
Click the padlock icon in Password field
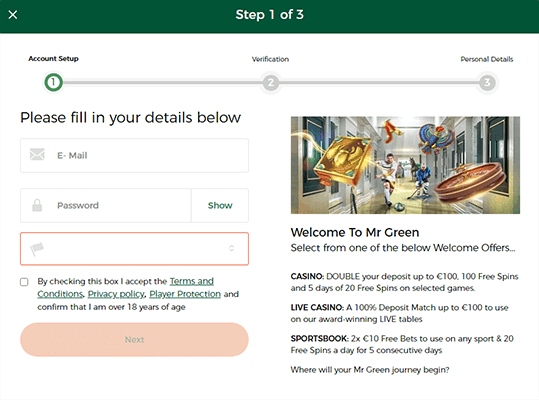tap(37, 205)
